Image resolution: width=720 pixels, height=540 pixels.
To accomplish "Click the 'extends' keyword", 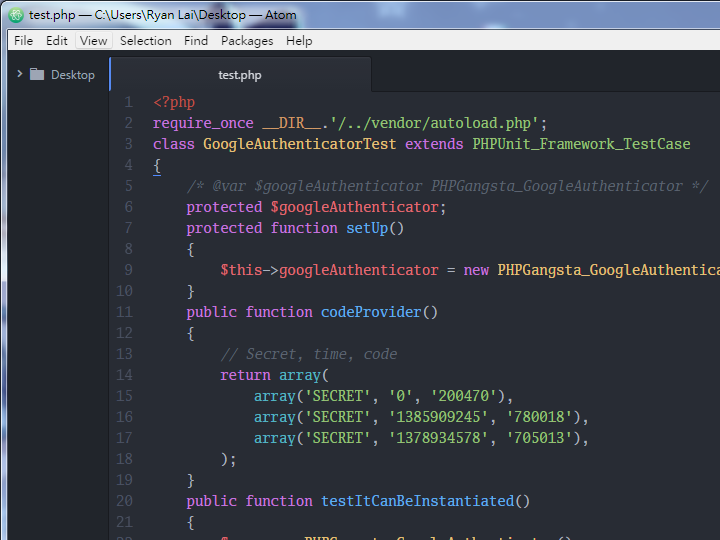I will point(434,144).
